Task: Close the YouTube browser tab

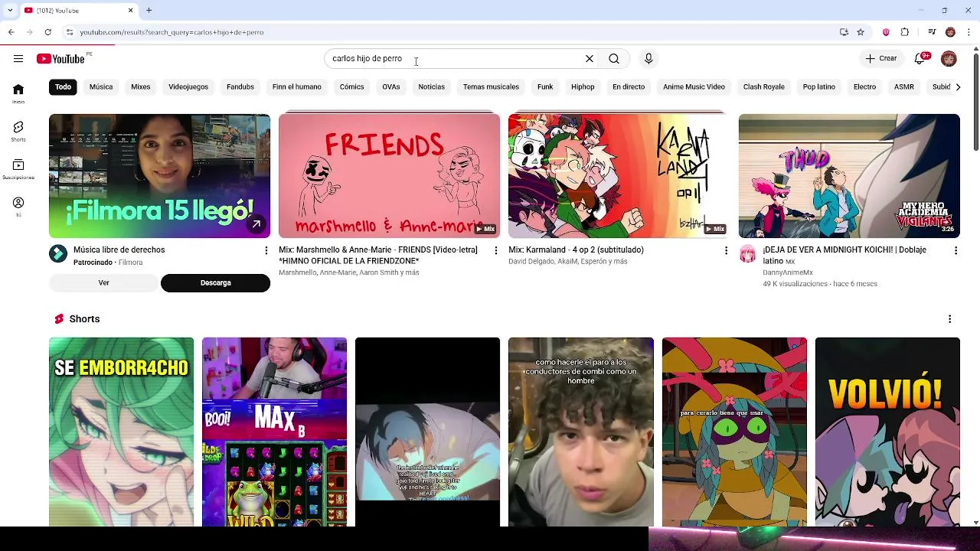Action: click(x=130, y=10)
